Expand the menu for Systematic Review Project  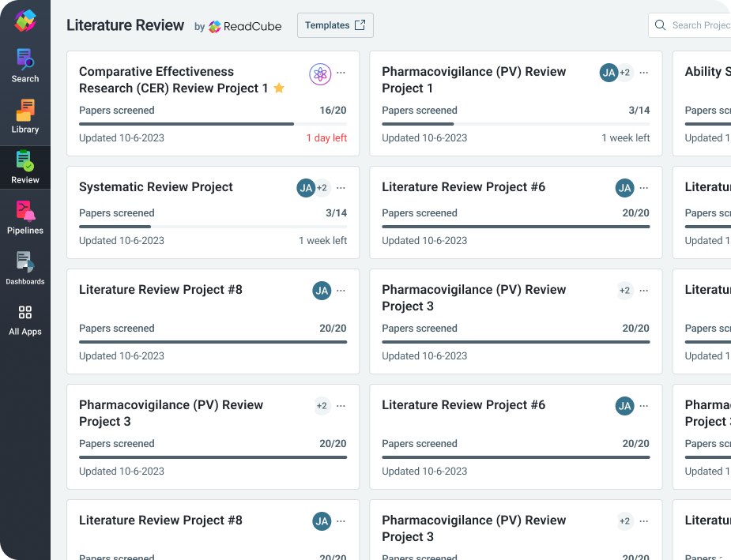341,188
